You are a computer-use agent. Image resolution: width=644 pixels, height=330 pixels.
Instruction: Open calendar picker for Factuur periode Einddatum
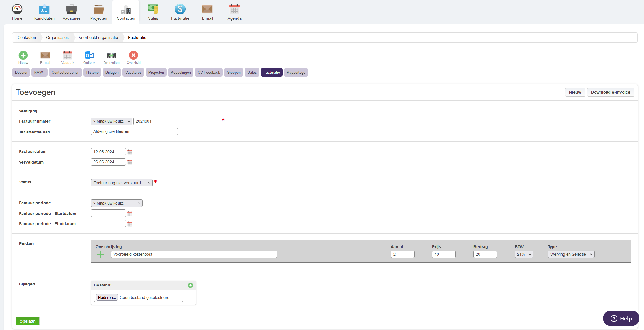130,224
